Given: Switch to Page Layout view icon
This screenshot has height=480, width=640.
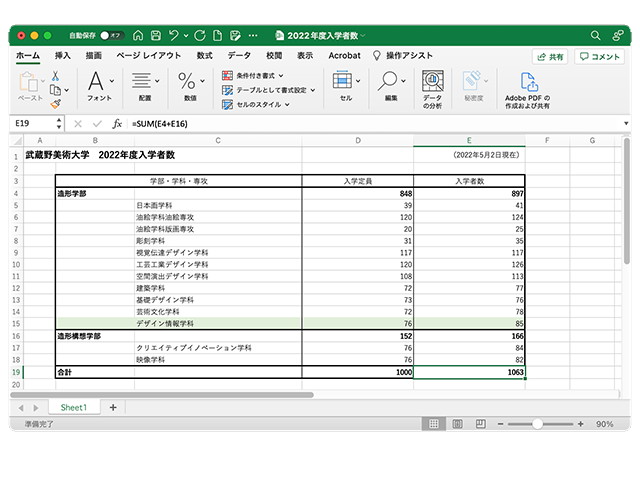Looking at the screenshot, I should [x=458, y=424].
